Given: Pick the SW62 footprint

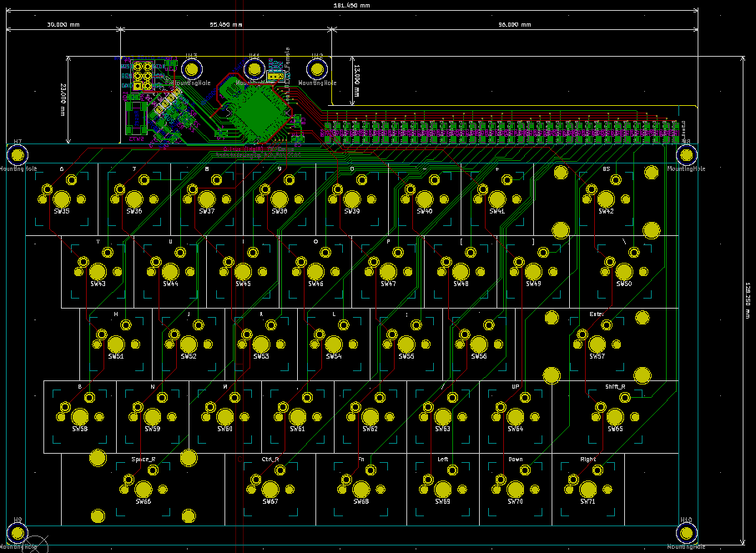Looking at the screenshot, I should 370,416.
